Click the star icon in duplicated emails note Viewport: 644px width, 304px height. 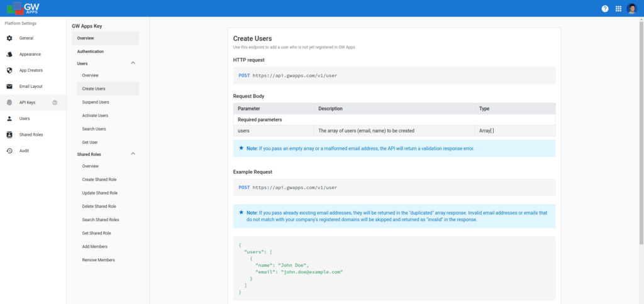(241, 212)
